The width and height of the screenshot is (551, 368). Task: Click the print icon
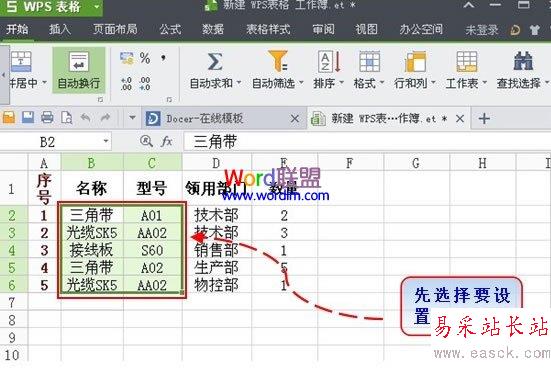pos(47,117)
